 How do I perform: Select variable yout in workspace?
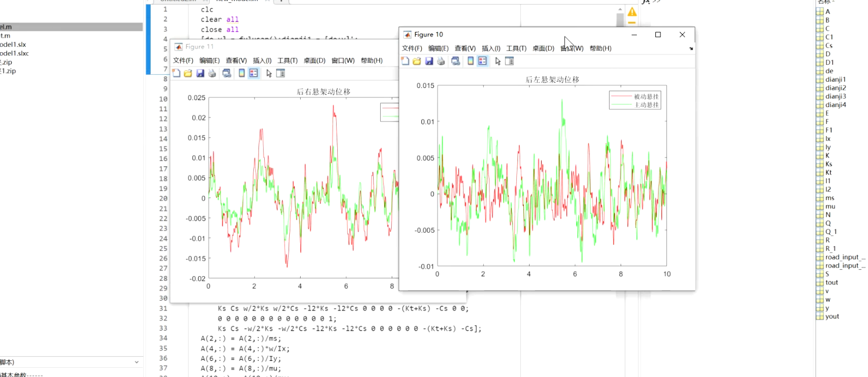click(832, 316)
